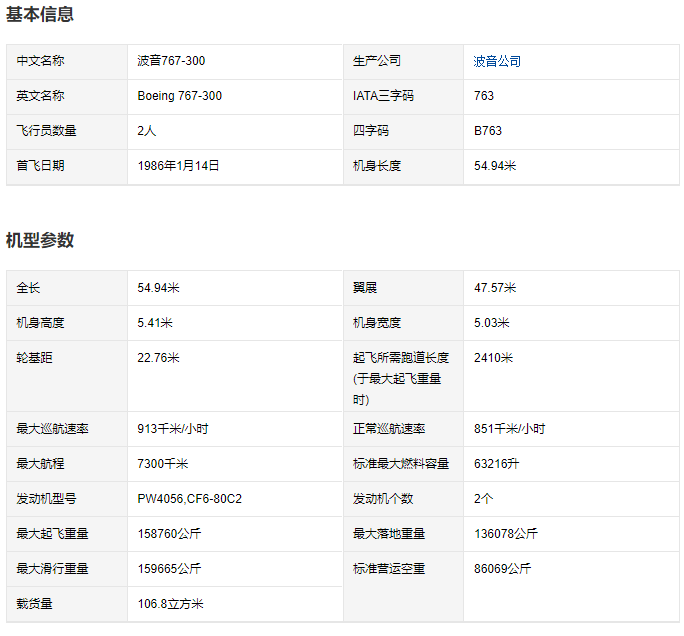The image size is (684, 636).
Task: Click the 最大落地重量 label cell
Action: coord(403,534)
